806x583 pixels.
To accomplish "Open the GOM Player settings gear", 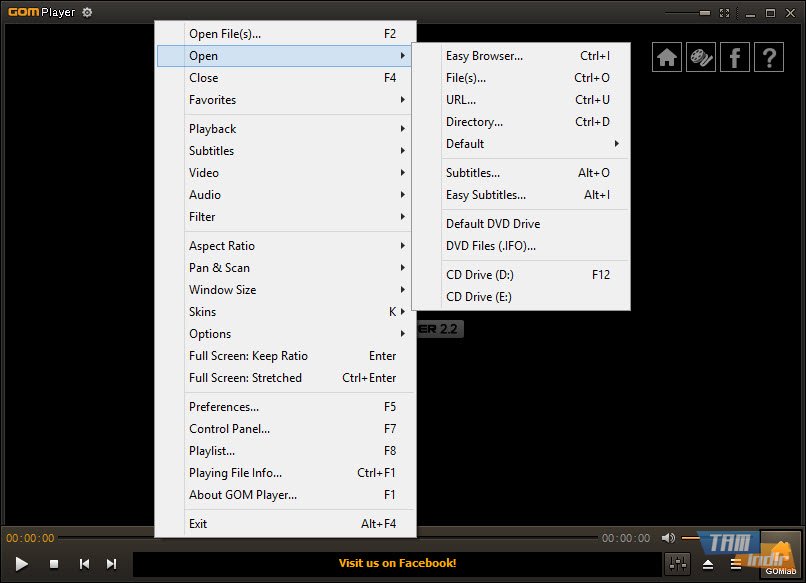I will 87,12.
